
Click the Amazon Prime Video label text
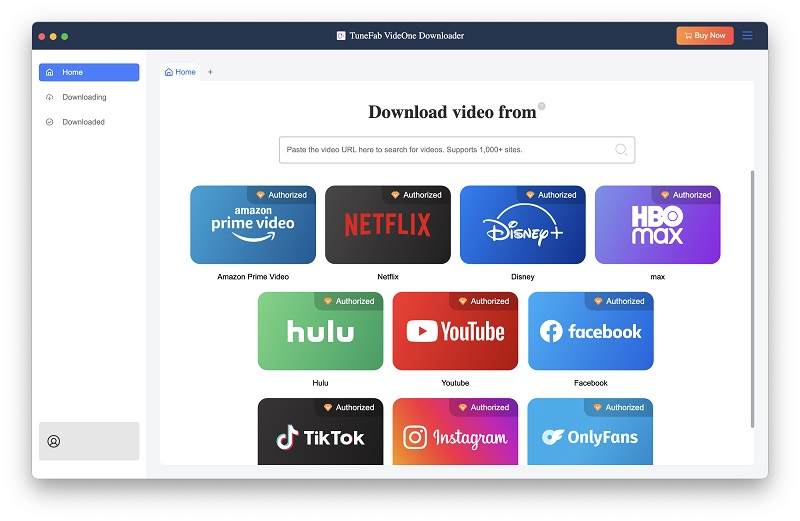click(253, 277)
